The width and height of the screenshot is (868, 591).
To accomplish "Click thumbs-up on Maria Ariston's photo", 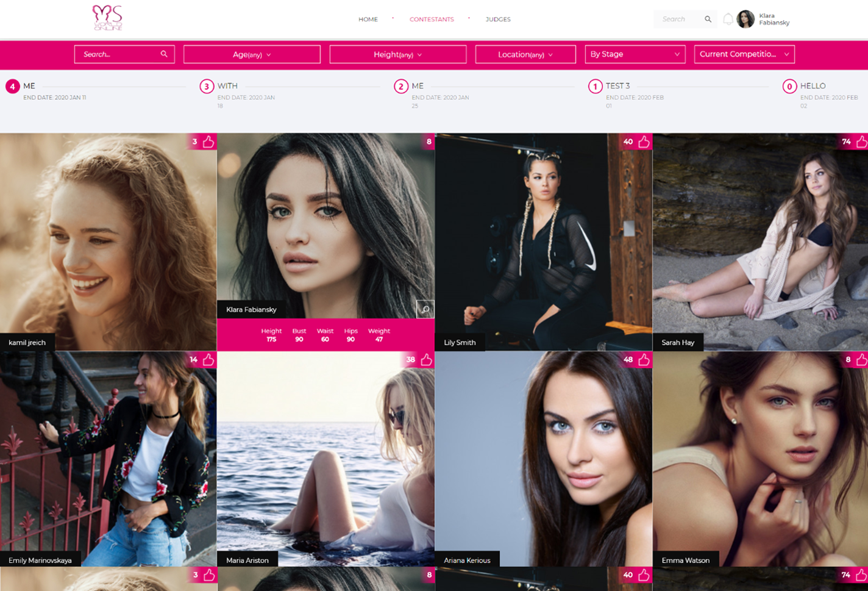I will click(x=426, y=360).
